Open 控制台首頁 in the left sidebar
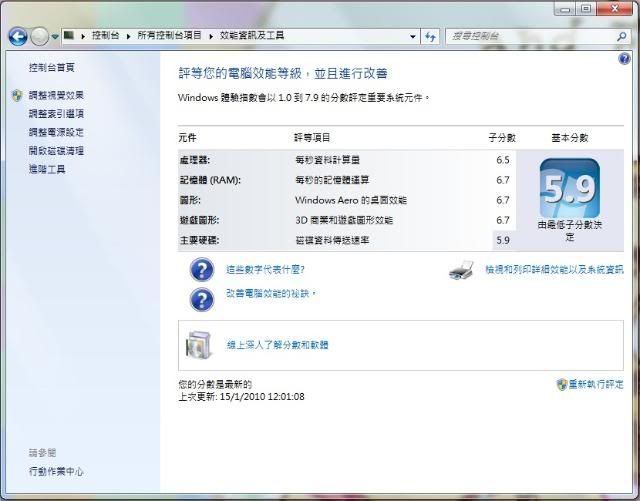640x501 pixels. click(x=52, y=68)
